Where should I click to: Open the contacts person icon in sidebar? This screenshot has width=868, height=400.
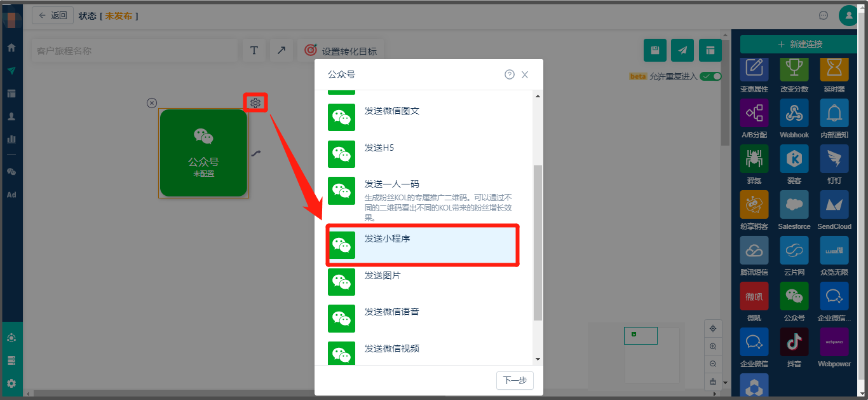11,116
